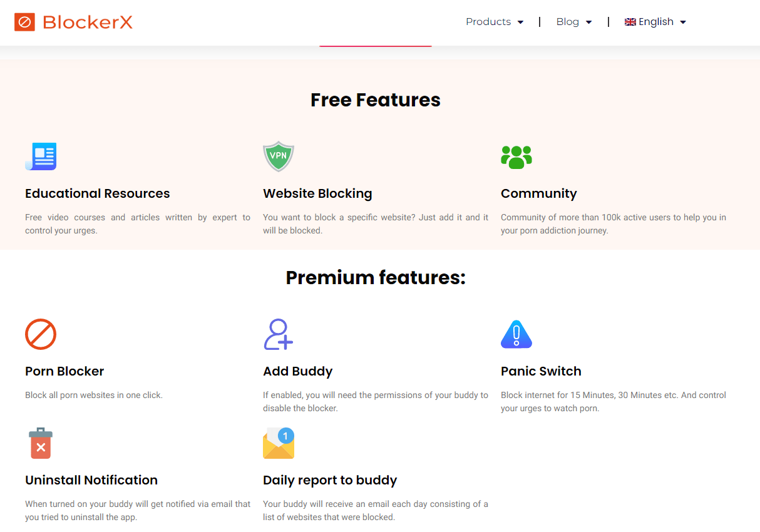Open the English language selector

pos(655,21)
